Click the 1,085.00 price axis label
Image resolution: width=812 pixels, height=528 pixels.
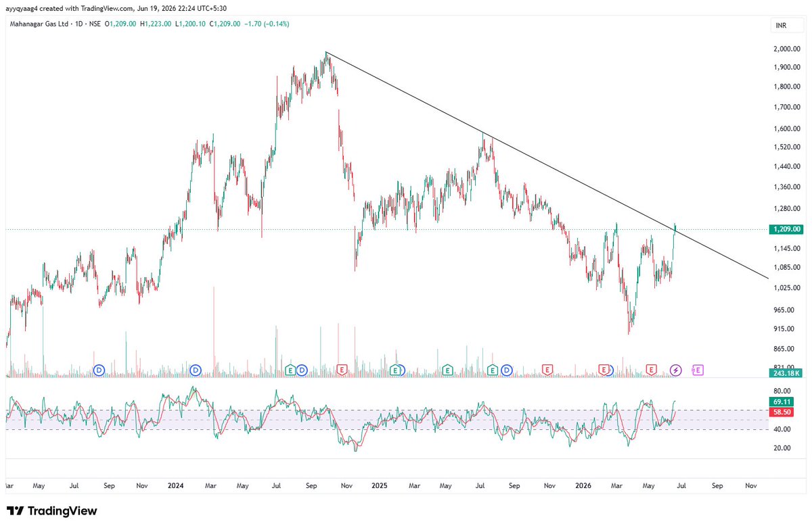tap(787, 267)
